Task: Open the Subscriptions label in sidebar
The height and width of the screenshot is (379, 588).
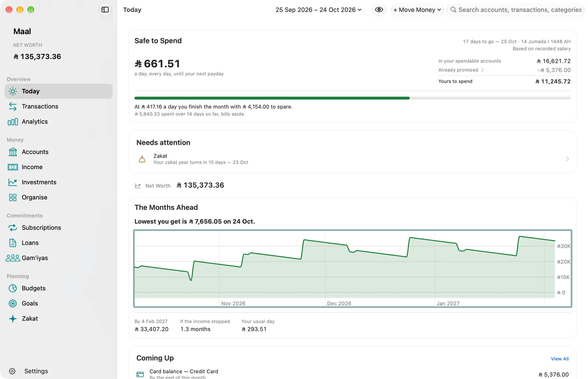Action: (x=41, y=228)
